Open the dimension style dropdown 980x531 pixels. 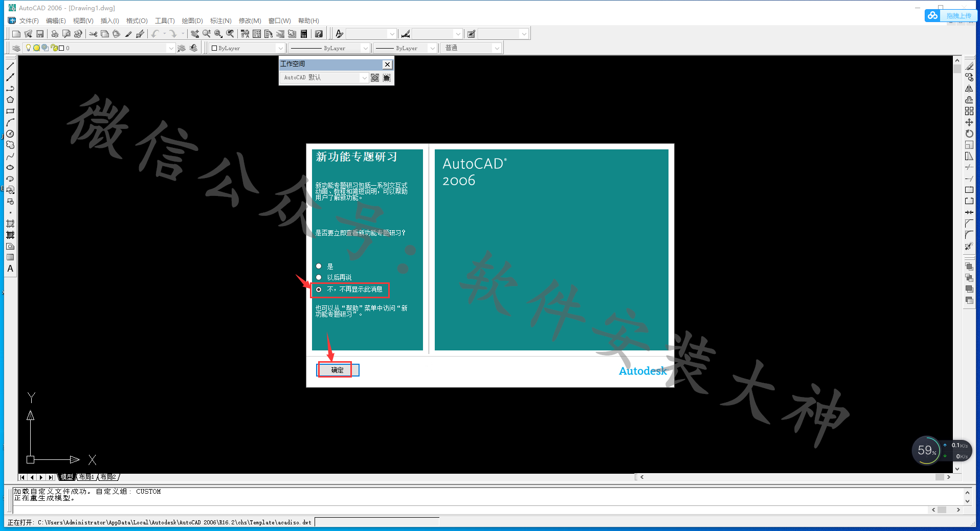point(458,34)
